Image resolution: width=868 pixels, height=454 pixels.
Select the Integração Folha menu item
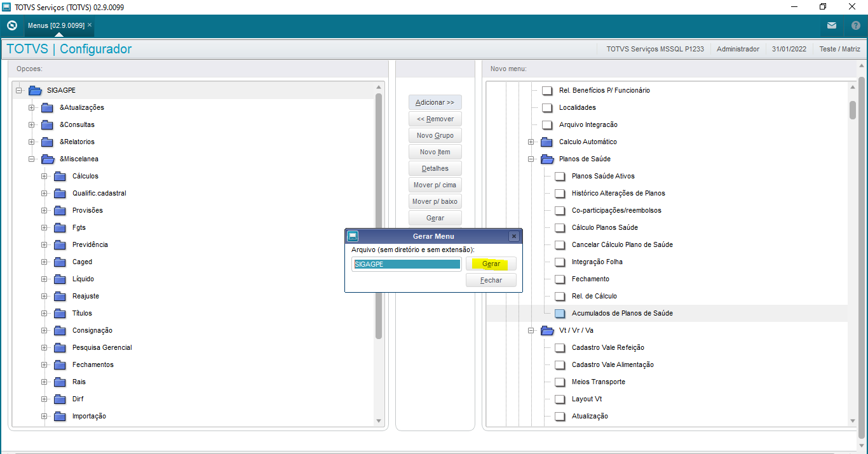click(597, 262)
